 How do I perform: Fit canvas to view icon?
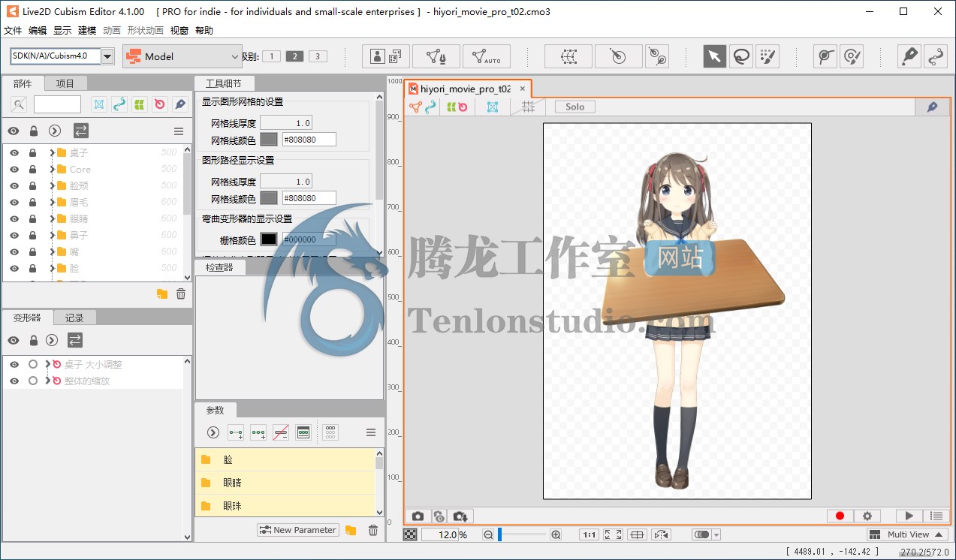(614, 535)
